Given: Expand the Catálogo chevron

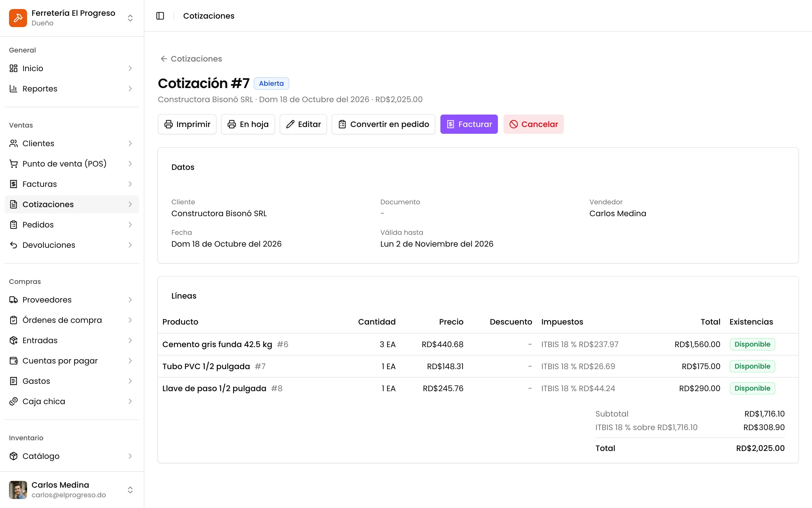Looking at the screenshot, I should click(x=130, y=456).
